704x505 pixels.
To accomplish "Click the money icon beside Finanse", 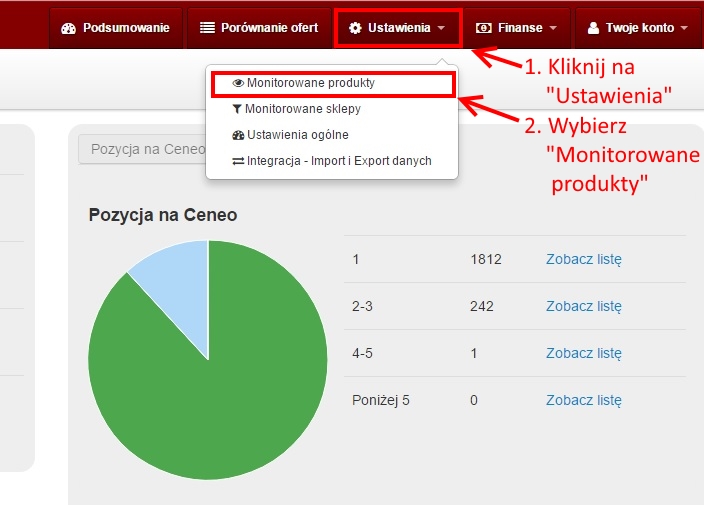I will (484, 28).
